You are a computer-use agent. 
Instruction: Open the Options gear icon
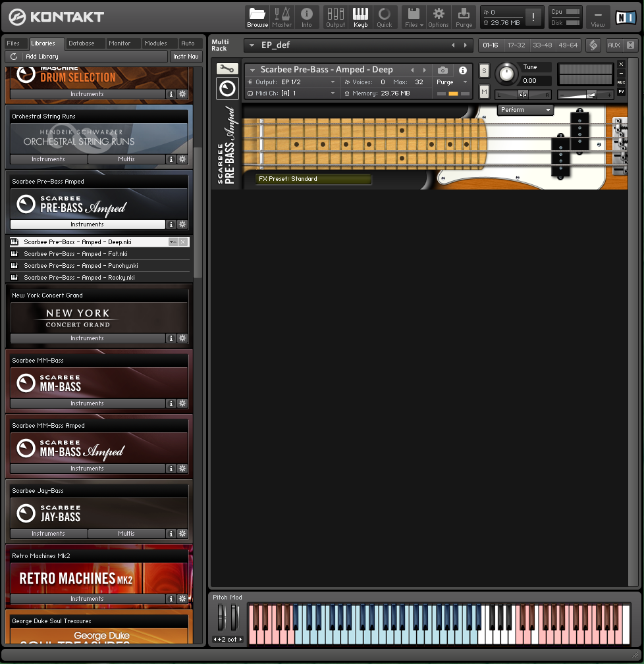coord(439,18)
